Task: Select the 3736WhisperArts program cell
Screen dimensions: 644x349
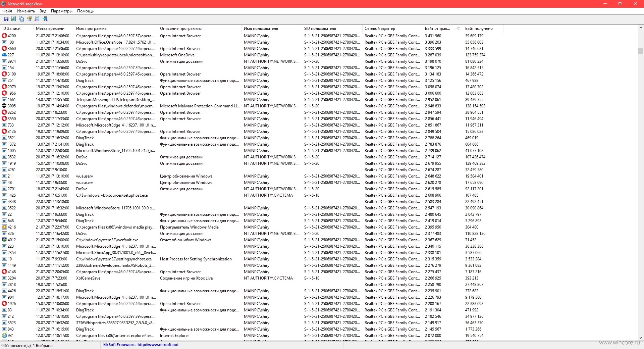Action: click(x=116, y=322)
